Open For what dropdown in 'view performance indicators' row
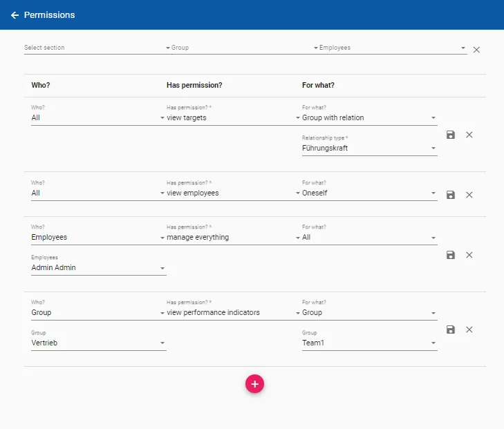 pyautogui.click(x=370, y=309)
